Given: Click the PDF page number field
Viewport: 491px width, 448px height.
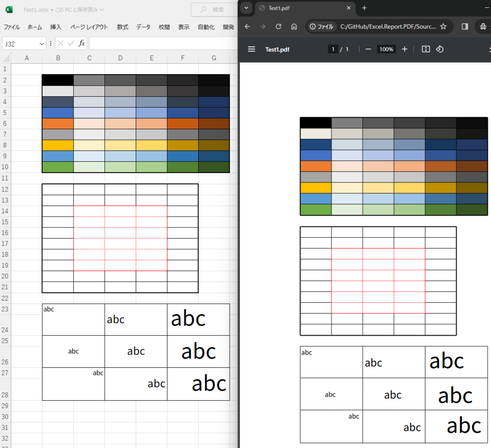Looking at the screenshot, I should click(x=333, y=49).
